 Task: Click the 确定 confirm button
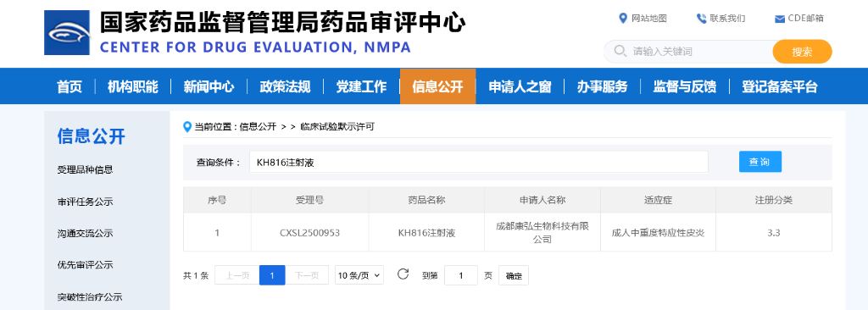[514, 275]
